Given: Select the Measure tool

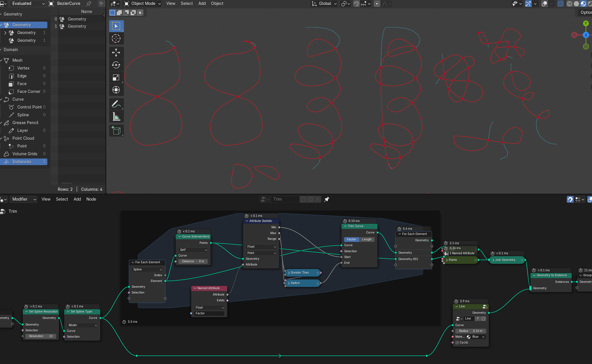Looking at the screenshot, I should pyautogui.click(x=116, y=117).
